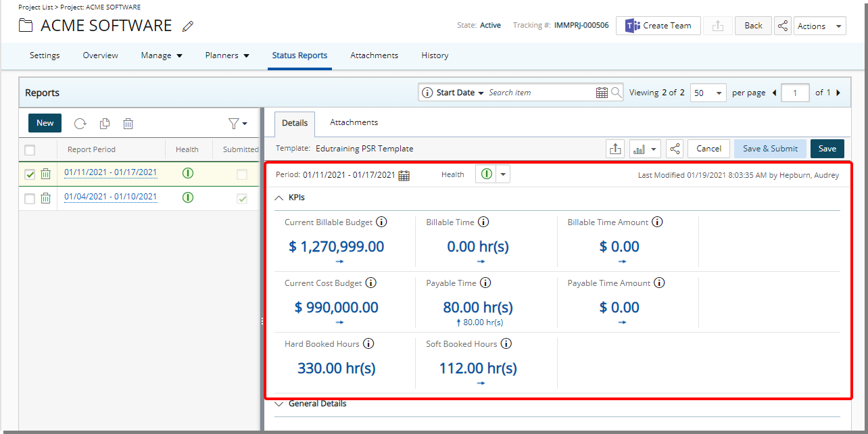Show info for Soft Booked Hours
Viewport: 868px width, 434px height.
click(506, 343)
